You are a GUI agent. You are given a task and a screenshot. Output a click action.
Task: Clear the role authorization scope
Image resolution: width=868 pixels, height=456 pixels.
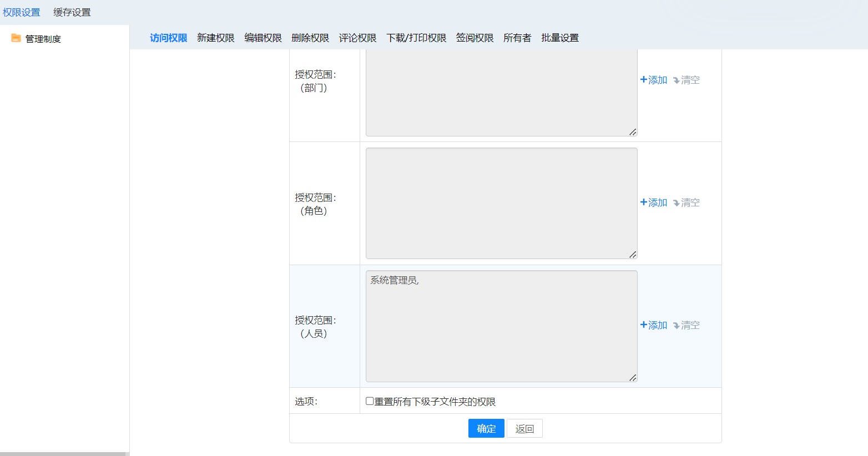tap(687, 202)
